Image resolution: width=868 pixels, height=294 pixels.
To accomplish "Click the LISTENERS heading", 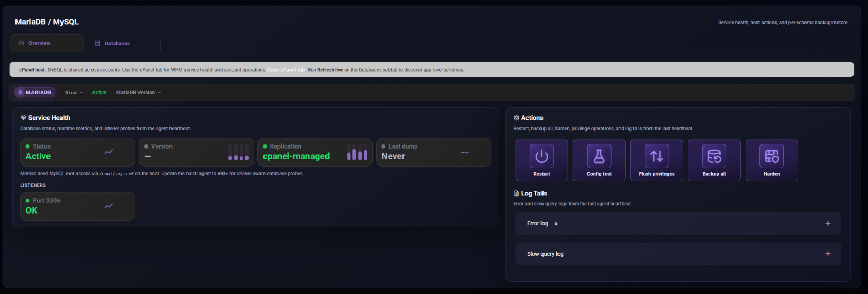I will 33,185.
